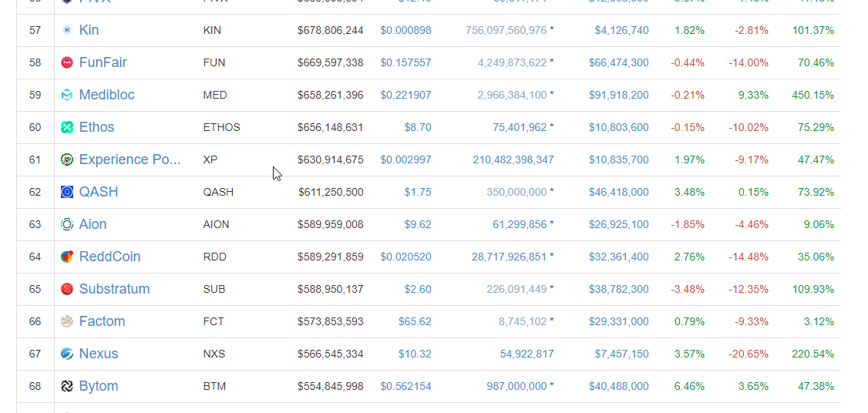Image resolution: width=868 pixels, height=413 pixels.
Task: Click XP circulating supply 210,482,398,347
Action: (x=513, y=160)
